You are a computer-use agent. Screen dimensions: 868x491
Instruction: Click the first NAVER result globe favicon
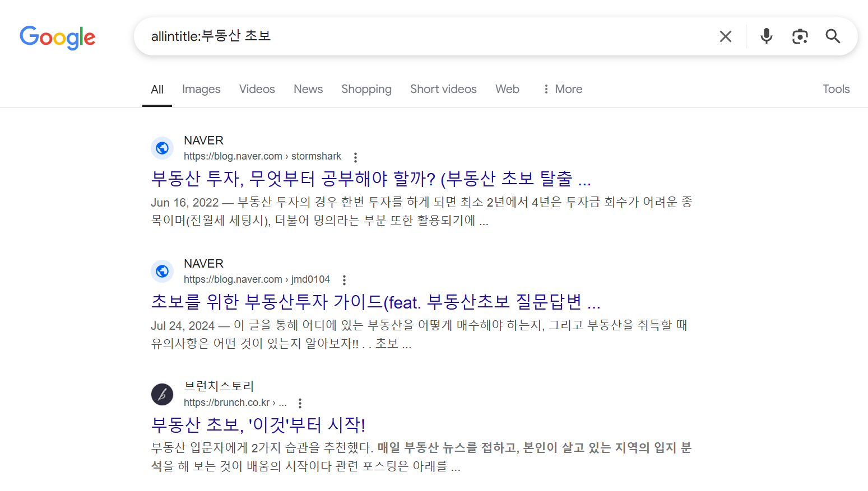(x=162, y=148)
